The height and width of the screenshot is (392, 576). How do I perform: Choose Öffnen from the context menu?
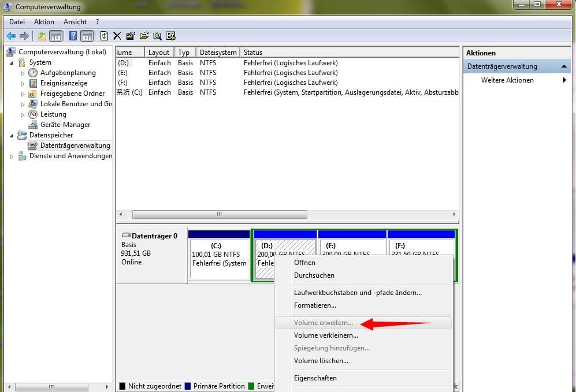[x=363, y=263]
